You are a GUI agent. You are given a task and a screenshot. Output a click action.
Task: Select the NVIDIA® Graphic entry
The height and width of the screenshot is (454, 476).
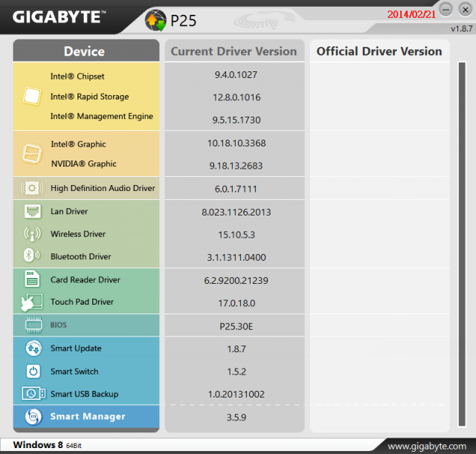coord(84,163)
